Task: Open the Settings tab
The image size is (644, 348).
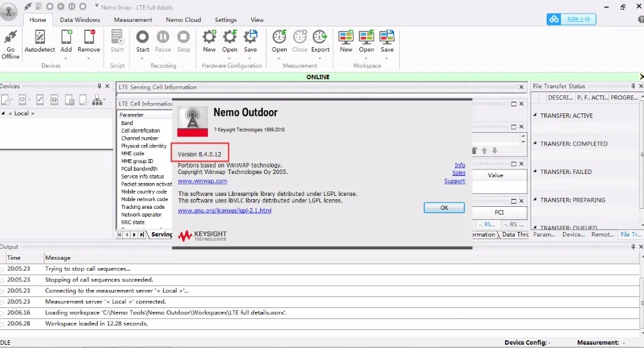Action: [x=226, y=20]
